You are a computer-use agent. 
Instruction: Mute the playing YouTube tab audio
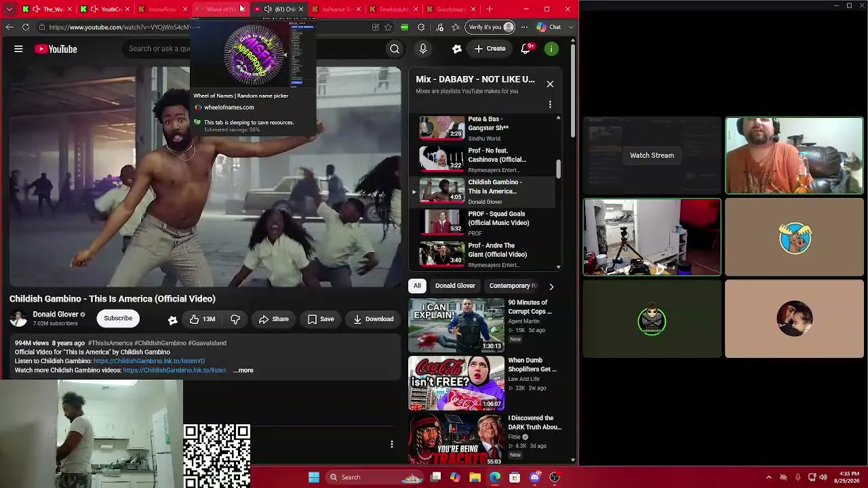268,9
